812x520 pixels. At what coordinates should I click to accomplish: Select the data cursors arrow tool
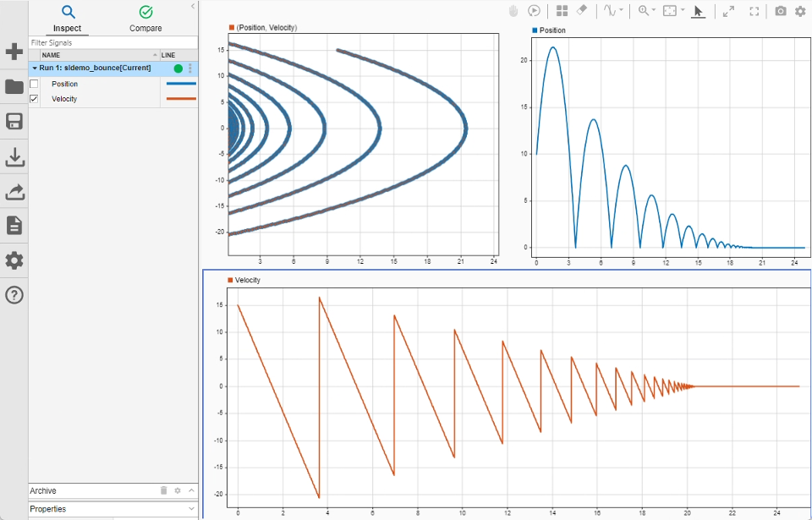tap(698, 11)
